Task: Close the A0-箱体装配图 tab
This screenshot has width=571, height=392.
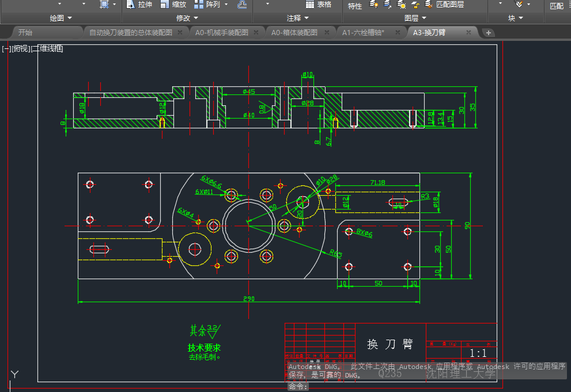Action: coord(327,32)
